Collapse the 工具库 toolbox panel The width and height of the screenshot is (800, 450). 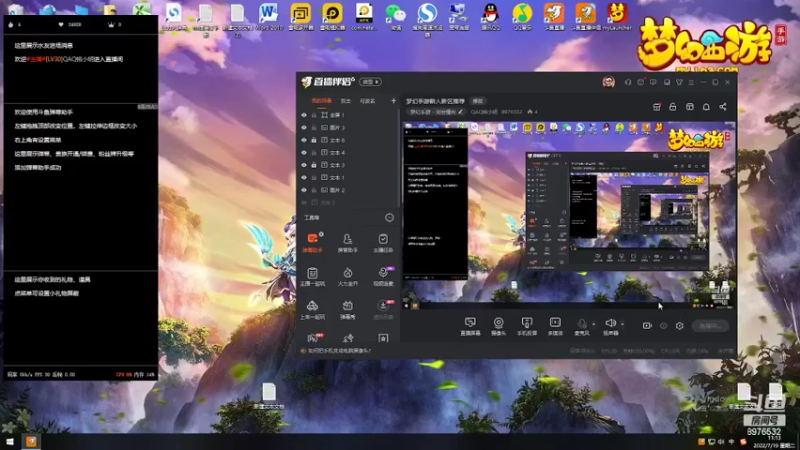(389, 218)
